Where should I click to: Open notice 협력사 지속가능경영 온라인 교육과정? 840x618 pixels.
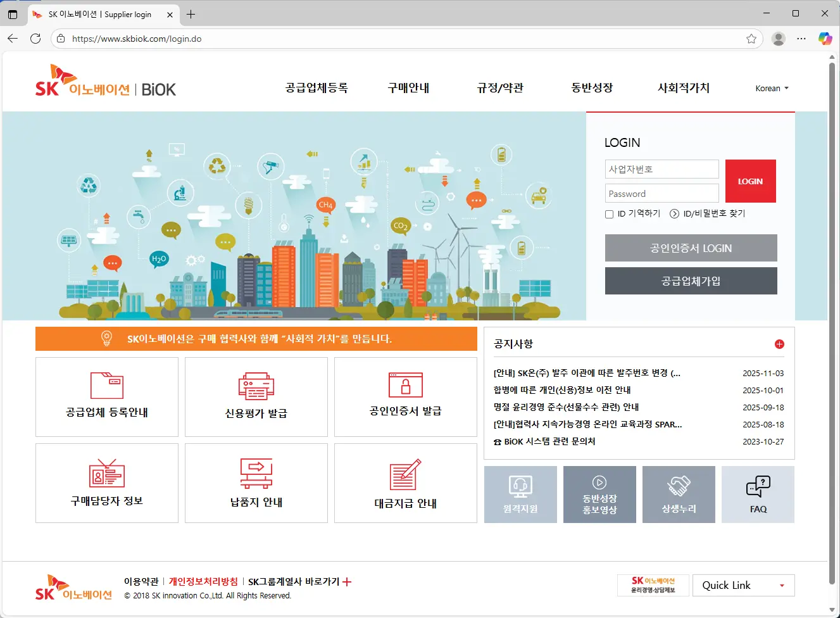point(588,424)
